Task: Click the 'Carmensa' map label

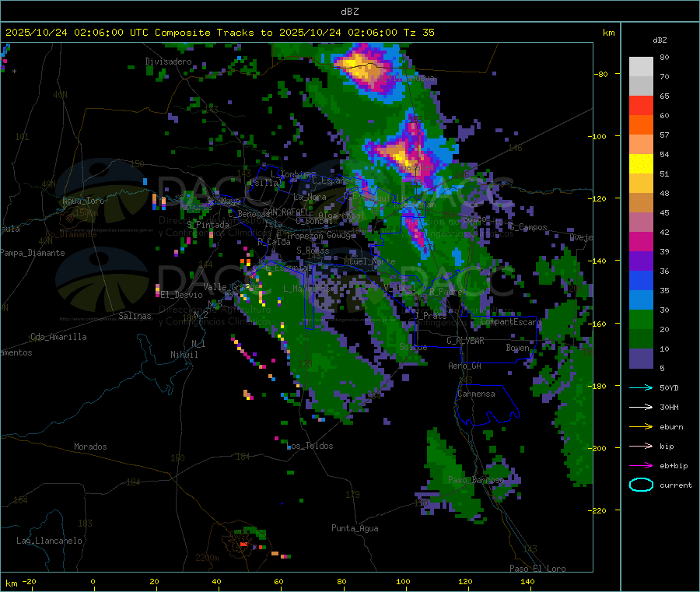Action: pyautogui.click(x=476, y=394)
